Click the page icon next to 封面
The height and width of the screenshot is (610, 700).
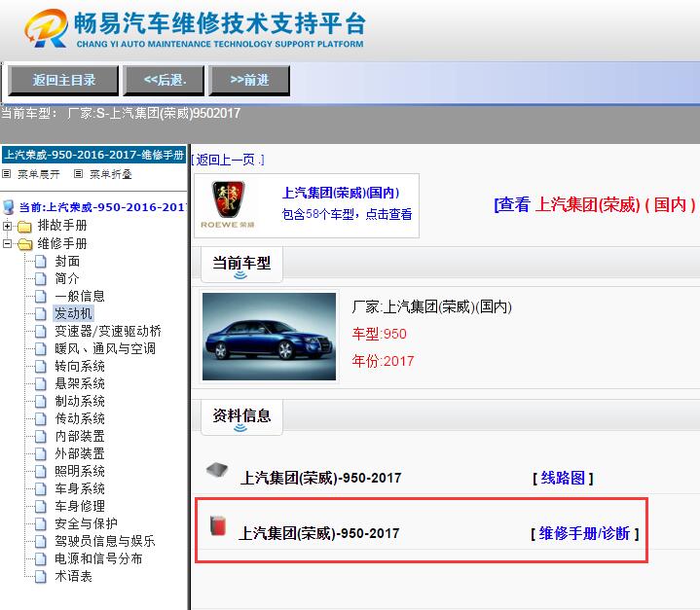[x=41, y=262]
